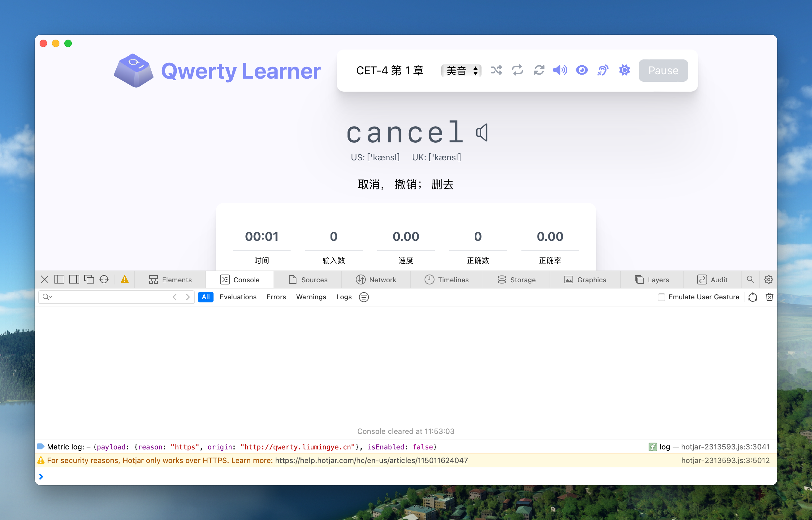Select the shuffle words icon
Viewport: 812px width, 520px height.
tap(496, 70)
